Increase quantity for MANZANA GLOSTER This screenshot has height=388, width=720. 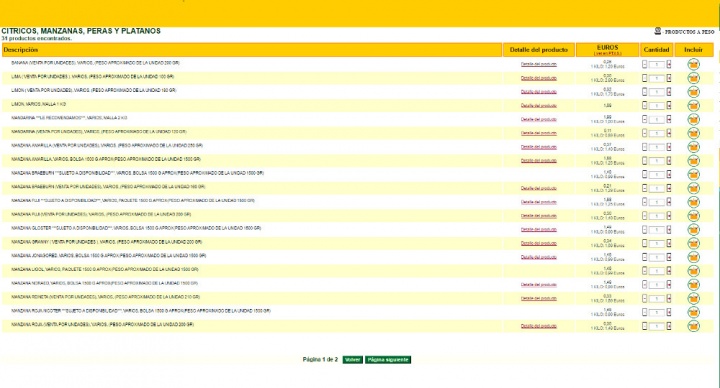pyautogui.click(x=669, y=230)
